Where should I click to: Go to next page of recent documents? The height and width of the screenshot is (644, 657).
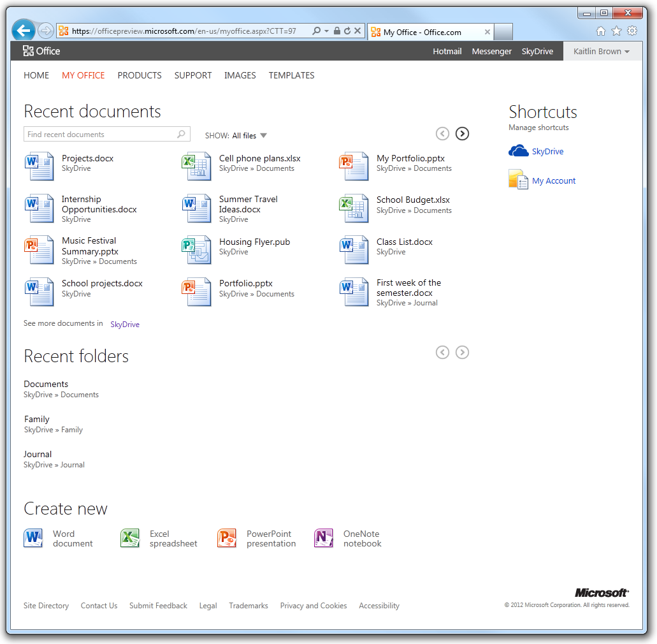462,133
